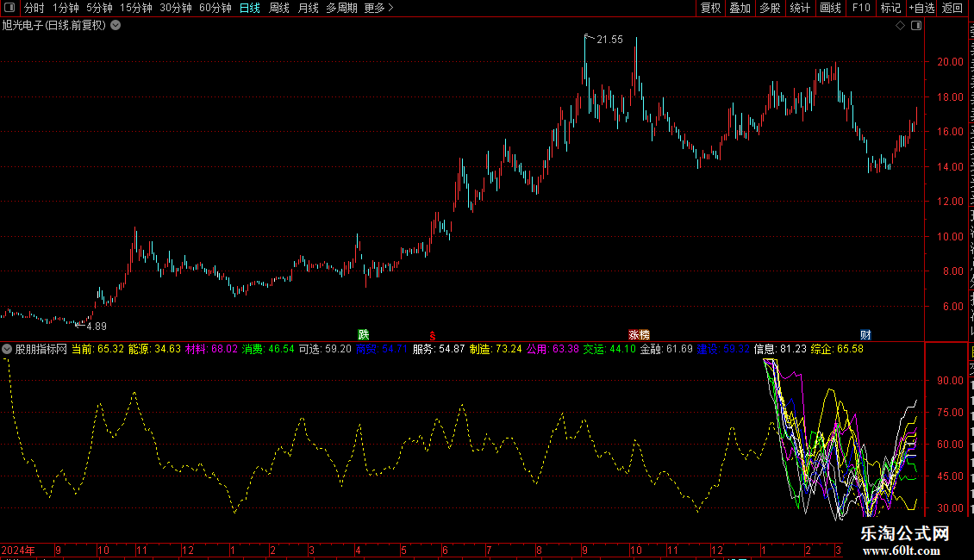
Task: Activate the 画线 drawing tool button
Action: [x=831, y=8]
